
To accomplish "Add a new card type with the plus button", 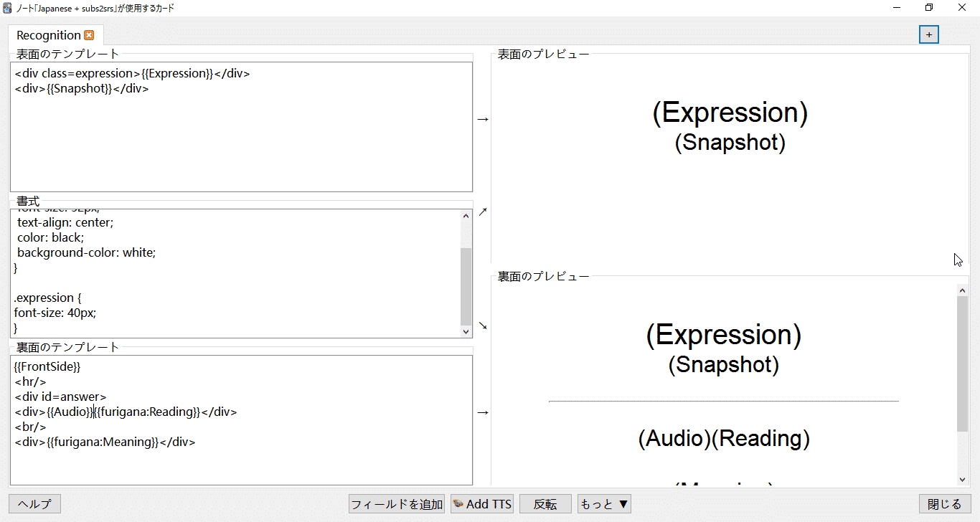I will click(x=929, y=34).
